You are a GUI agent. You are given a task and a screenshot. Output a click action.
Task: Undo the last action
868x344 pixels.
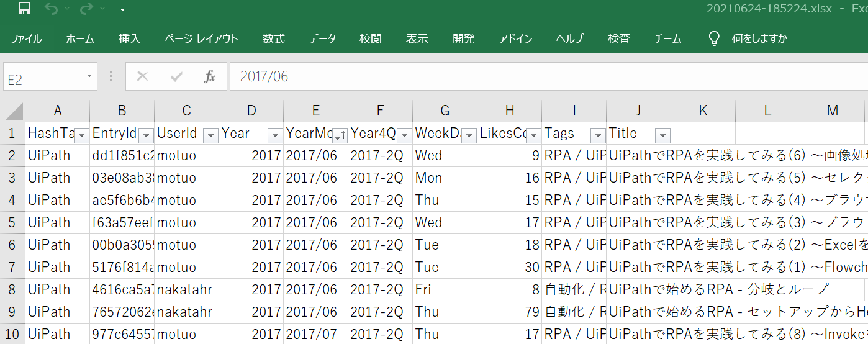(x=52, y=9)
